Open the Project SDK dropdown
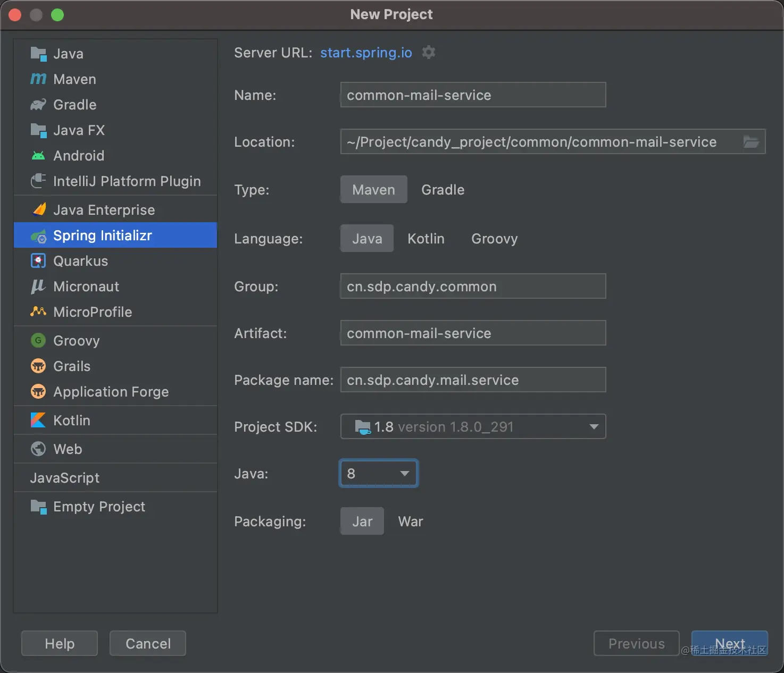This screenshot has width=784, height=673. click(473, 427)
